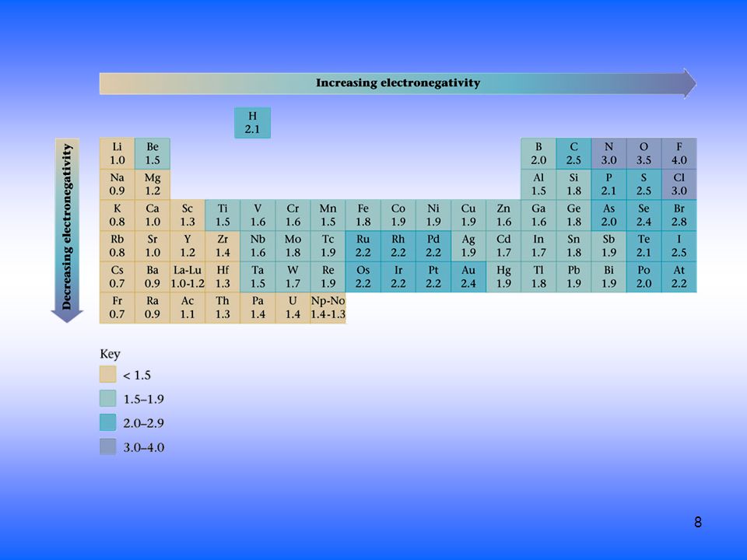This screenshot has width=747, height=560.
Task: Click the Ru 2.2 cell
Action: (363, 246)
